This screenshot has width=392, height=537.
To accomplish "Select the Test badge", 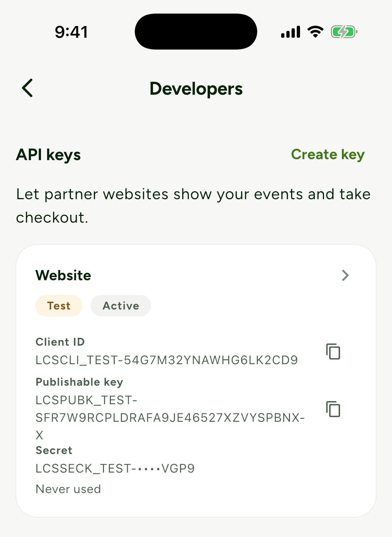I will (59, 306).
